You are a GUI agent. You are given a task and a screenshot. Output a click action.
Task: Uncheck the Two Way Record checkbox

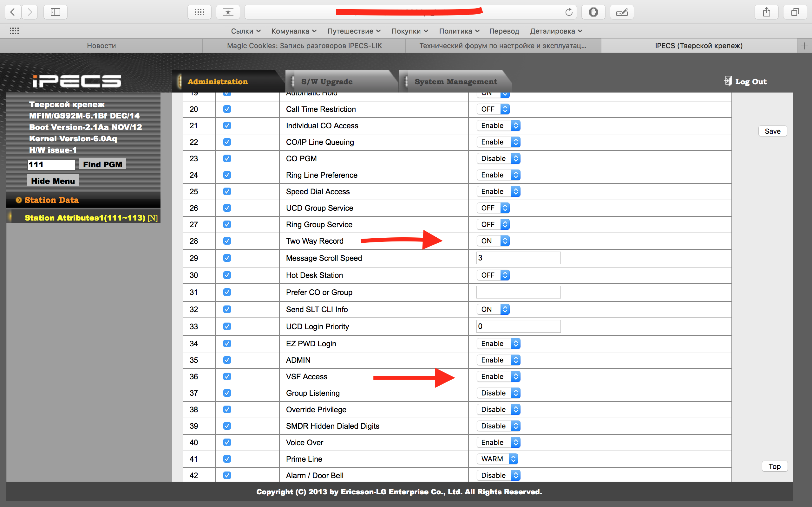pyautogui.click(x=227, y=241)
